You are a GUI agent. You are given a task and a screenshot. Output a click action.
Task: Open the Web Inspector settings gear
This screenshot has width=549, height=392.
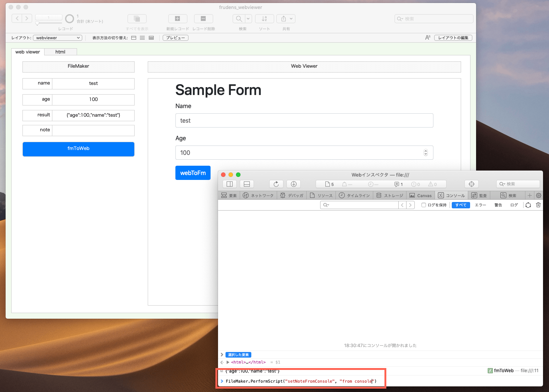point(539,195)
